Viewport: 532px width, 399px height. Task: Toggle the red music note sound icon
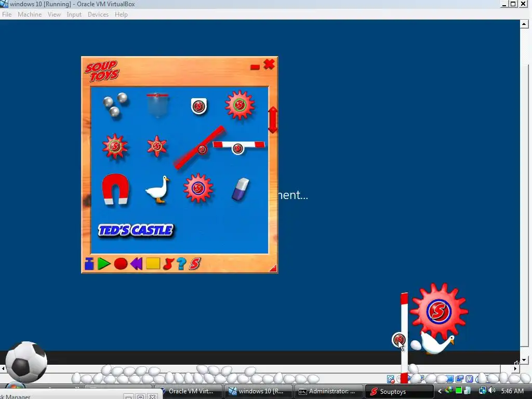[x=168, y=263]
